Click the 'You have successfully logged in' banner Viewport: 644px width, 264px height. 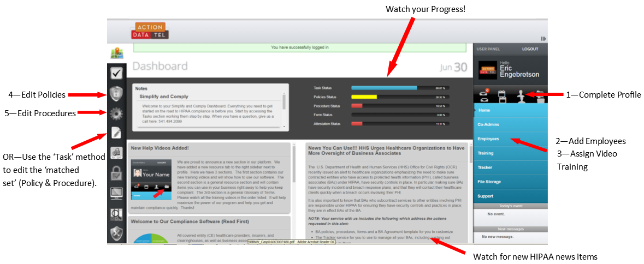[300, 47]
